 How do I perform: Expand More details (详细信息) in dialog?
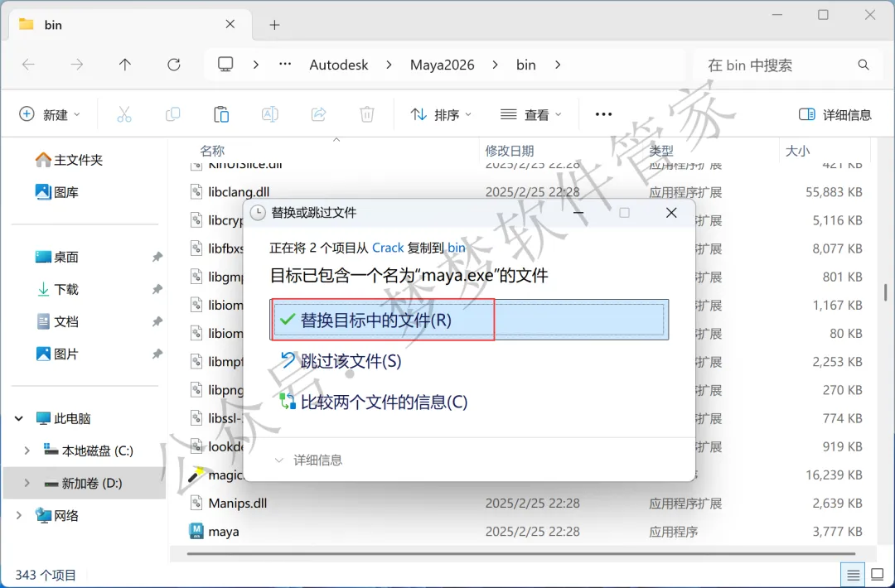point(308,460)
